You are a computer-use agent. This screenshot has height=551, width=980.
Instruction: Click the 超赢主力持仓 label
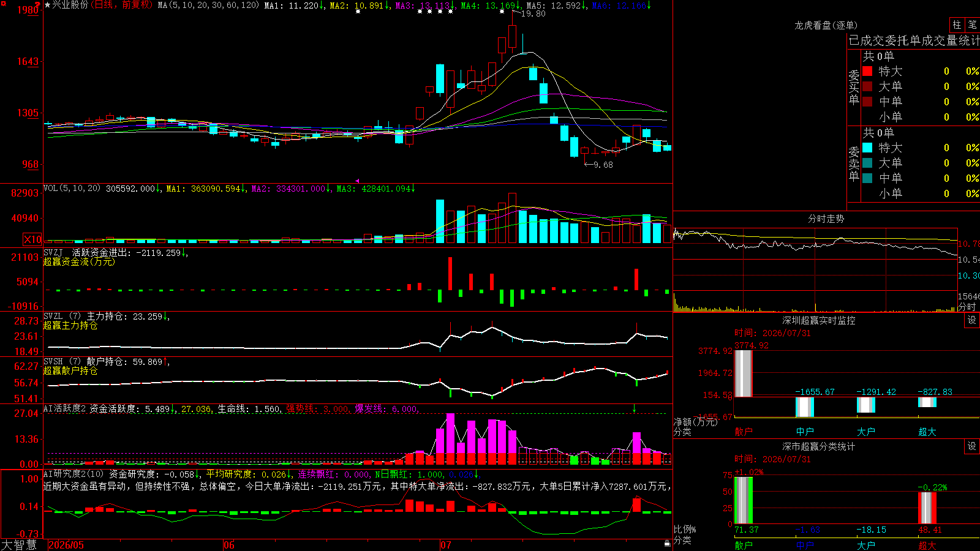[70, 326]
